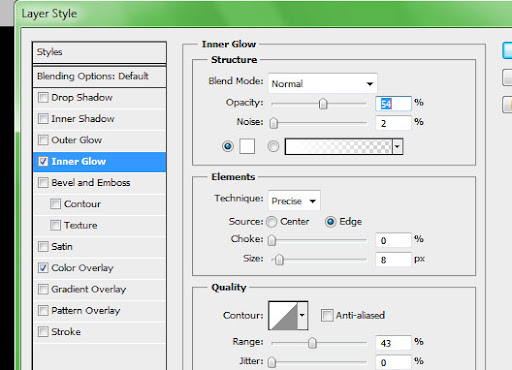Screen dimensions: 512x370
Task: Enable the Gradient Overlay checkbox
Action: click(43, 289)
